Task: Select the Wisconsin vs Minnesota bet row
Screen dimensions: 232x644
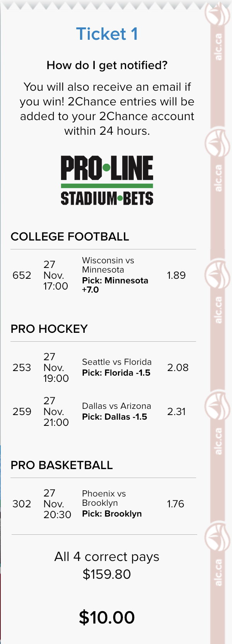Action: pos(103,275)
